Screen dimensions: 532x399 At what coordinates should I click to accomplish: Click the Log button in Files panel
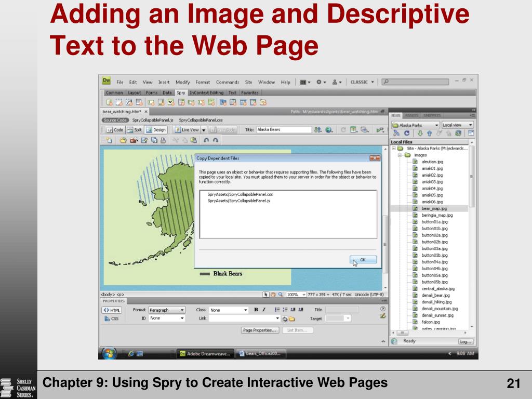coord(465,342)
